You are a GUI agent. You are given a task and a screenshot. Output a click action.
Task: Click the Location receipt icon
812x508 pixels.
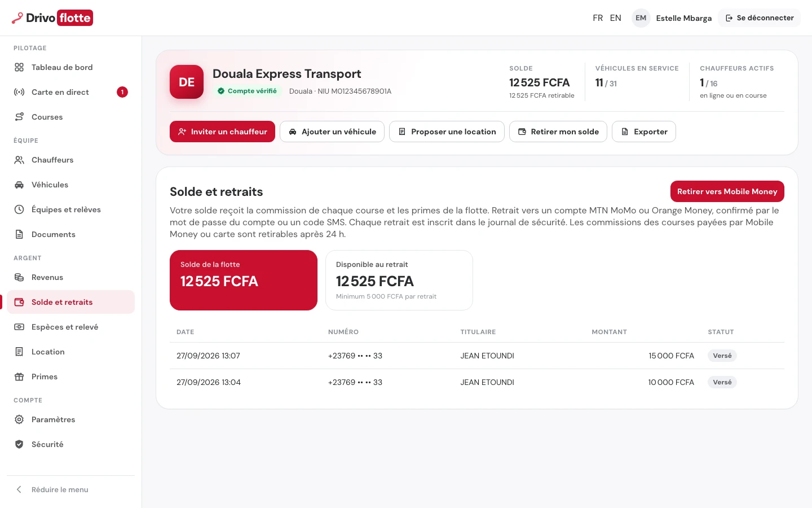coord(19,352)
